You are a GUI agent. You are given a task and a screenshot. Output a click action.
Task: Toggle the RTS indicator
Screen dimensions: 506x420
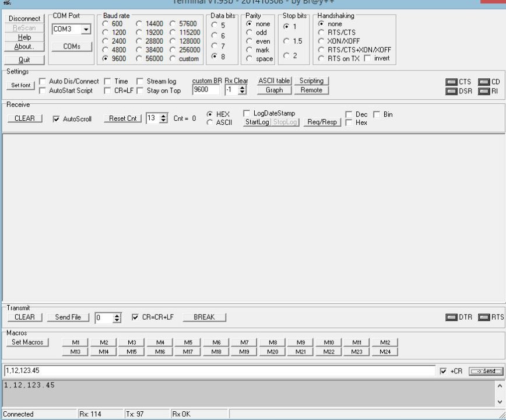[484, 317]
